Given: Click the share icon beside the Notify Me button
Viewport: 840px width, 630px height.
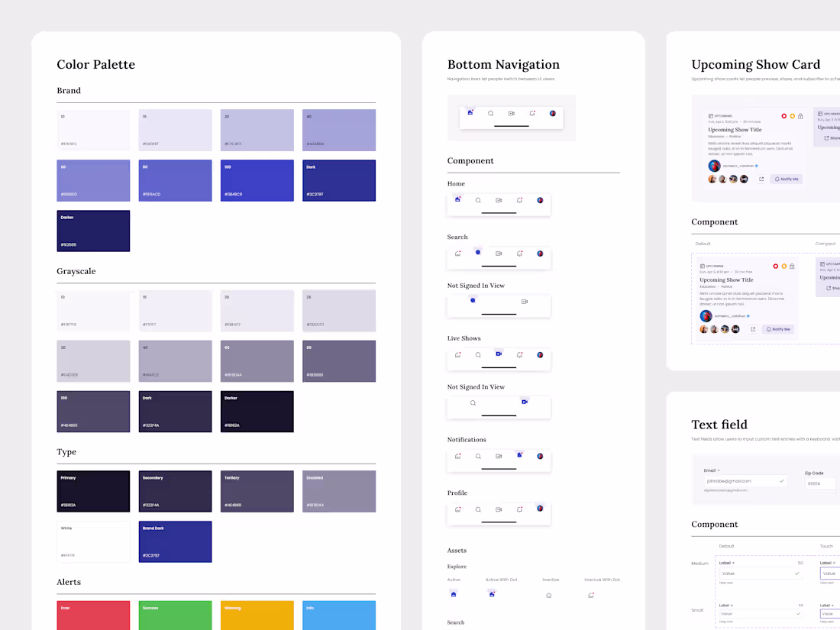Looking at the screenshot, I should pos(761,179).
